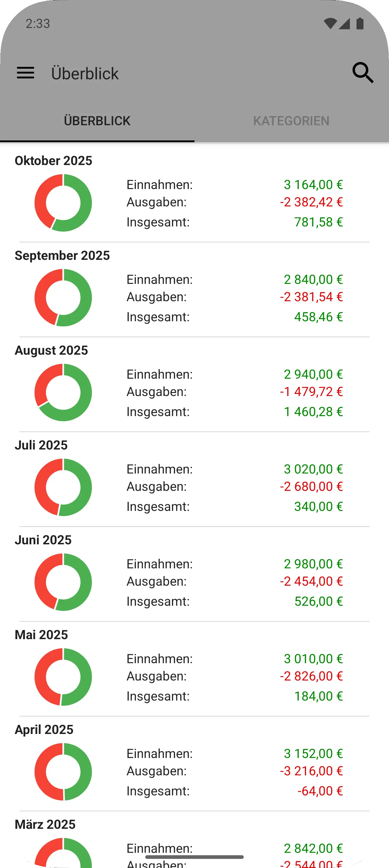Open the September 2025 month heading
Viewport: 389px width, 868px height.
click(x=62, y=255)
